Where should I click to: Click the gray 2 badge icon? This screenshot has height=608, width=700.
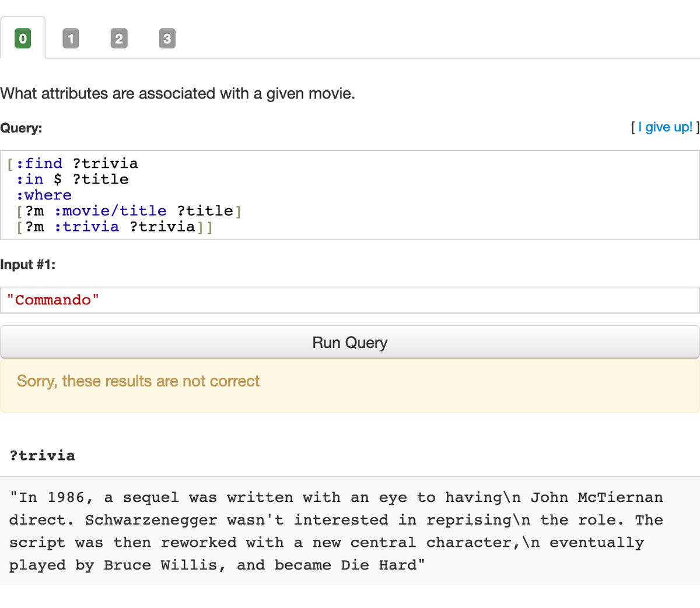tap(119, 38)
